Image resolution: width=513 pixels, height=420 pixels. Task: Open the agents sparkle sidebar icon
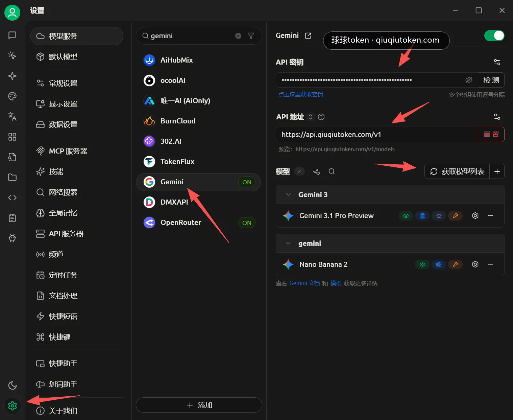pos(12,76)
